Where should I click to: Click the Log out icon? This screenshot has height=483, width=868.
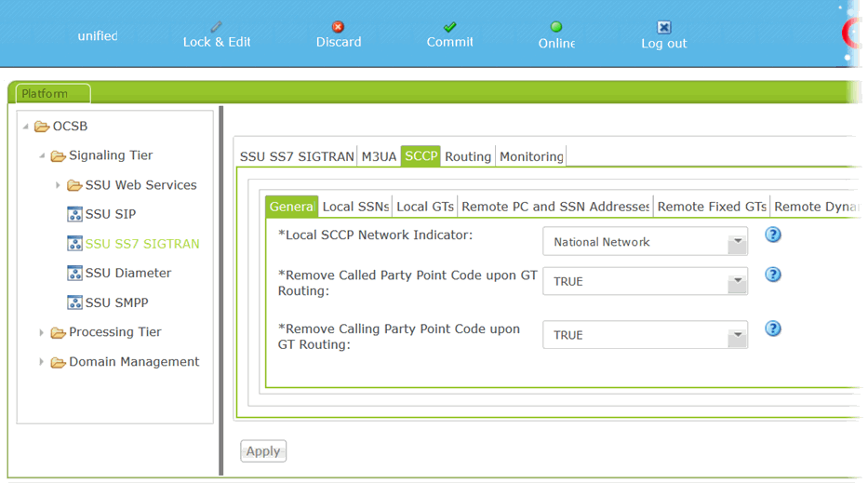pyautogui.click(x=663, y=27)
